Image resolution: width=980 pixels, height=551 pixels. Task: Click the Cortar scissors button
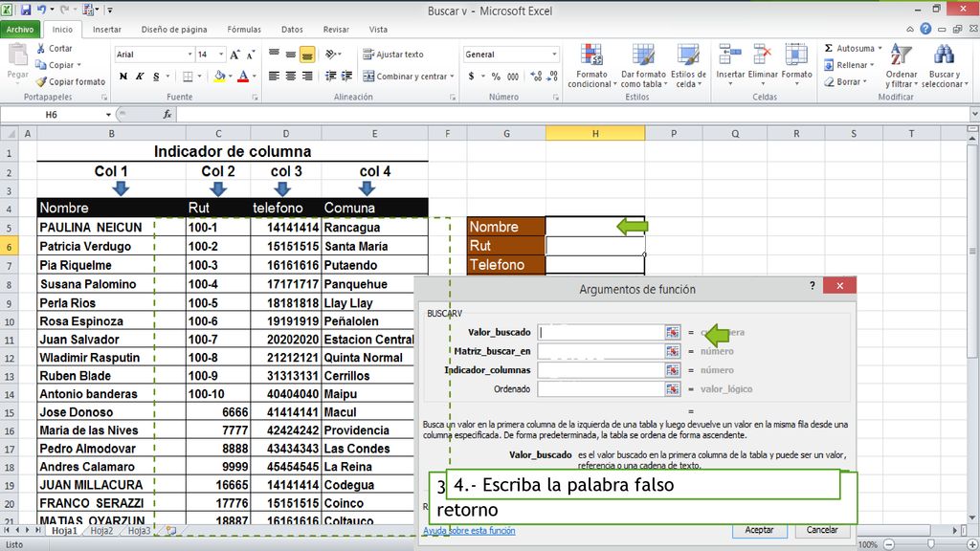click(54, 48)
